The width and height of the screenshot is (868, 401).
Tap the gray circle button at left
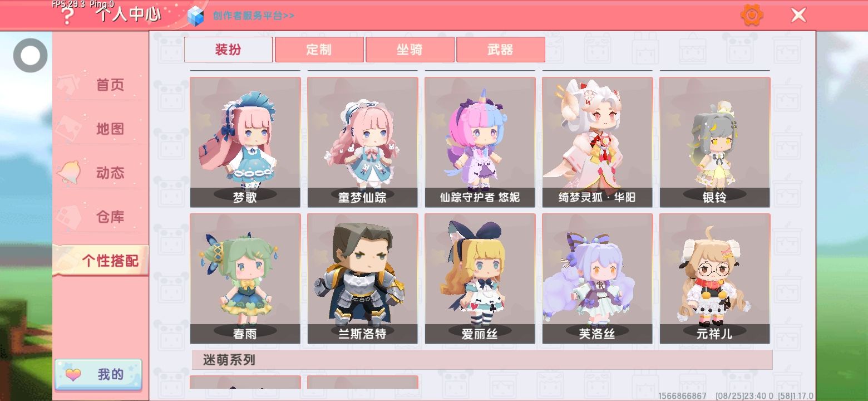pyautogui.click(x=31, y=55)
